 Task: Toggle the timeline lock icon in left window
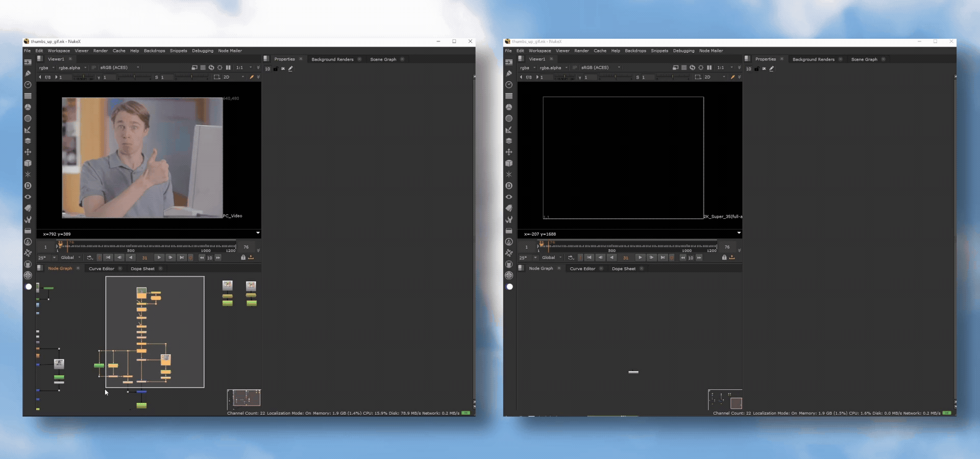point(243,258)
